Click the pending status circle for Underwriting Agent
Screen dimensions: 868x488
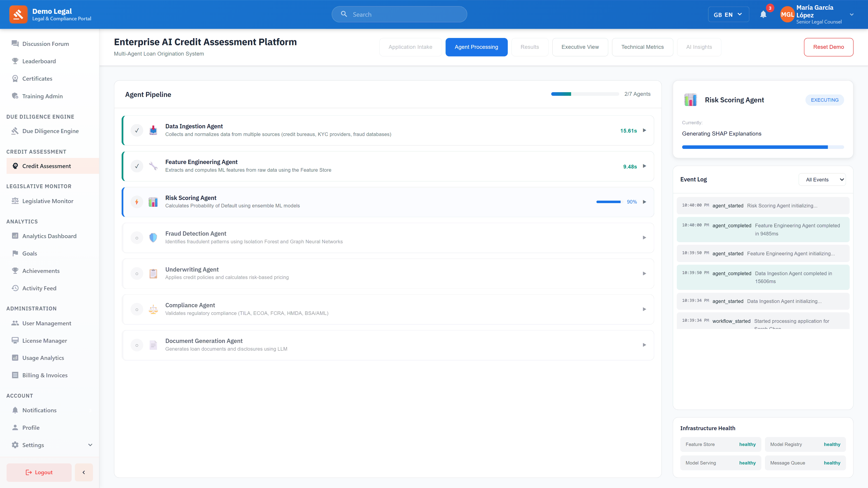pyautogui.click(x=137, y=273)
